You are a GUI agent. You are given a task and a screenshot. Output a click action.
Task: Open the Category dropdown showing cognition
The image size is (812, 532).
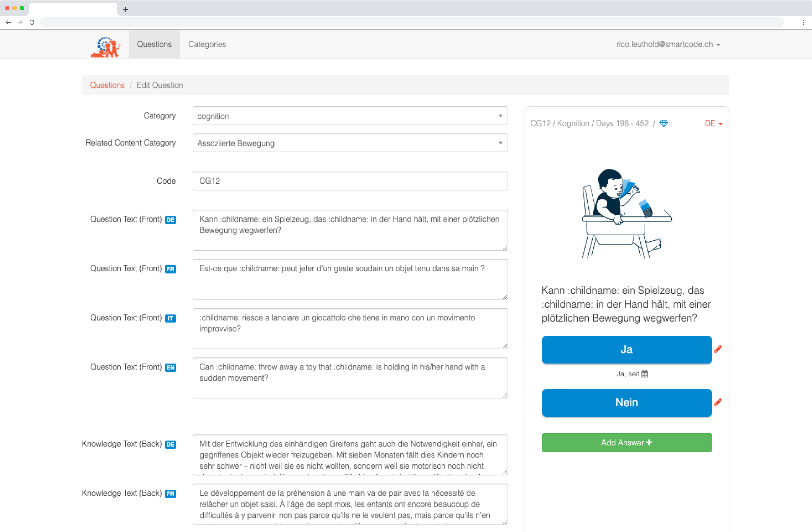pyautogui.click(x=350, y=116)
